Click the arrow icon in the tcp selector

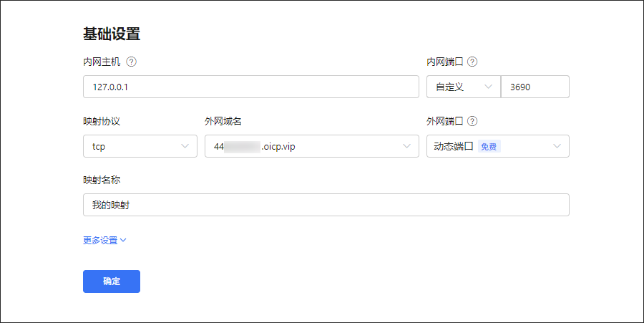[x=185, y=146]
